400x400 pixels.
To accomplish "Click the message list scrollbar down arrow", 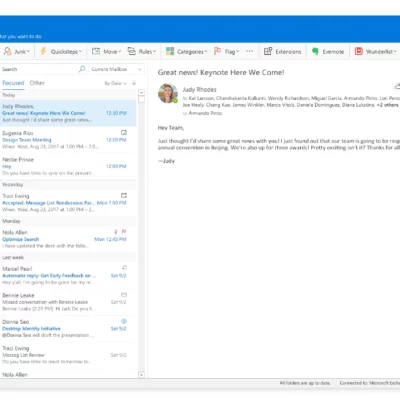I will pos(141,375).
